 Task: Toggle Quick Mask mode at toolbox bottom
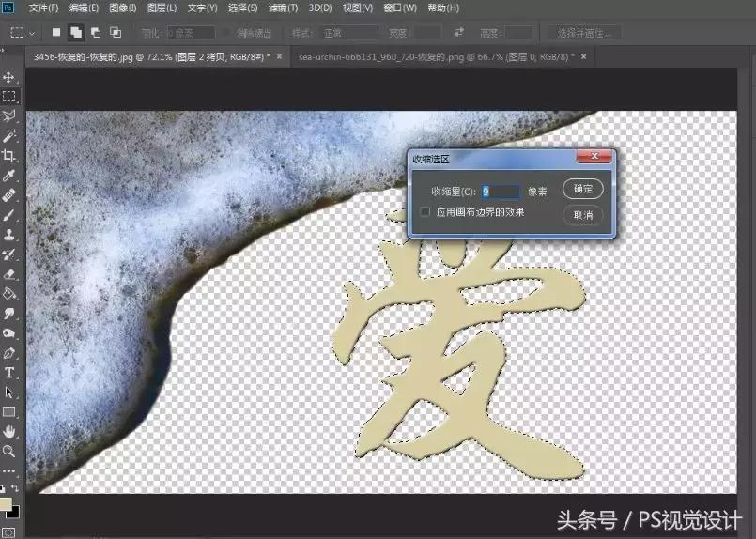pyautogui.click(x=8, y=532)
